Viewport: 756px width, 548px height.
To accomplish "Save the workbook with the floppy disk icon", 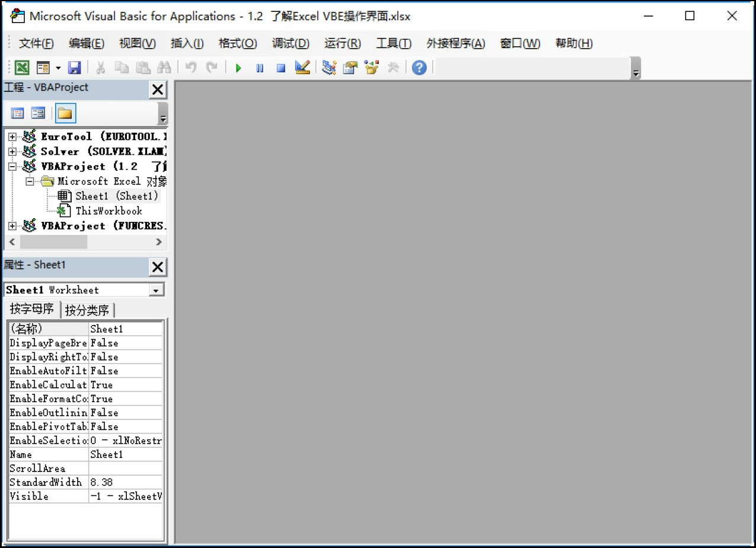I will click(x=75, y=68).
